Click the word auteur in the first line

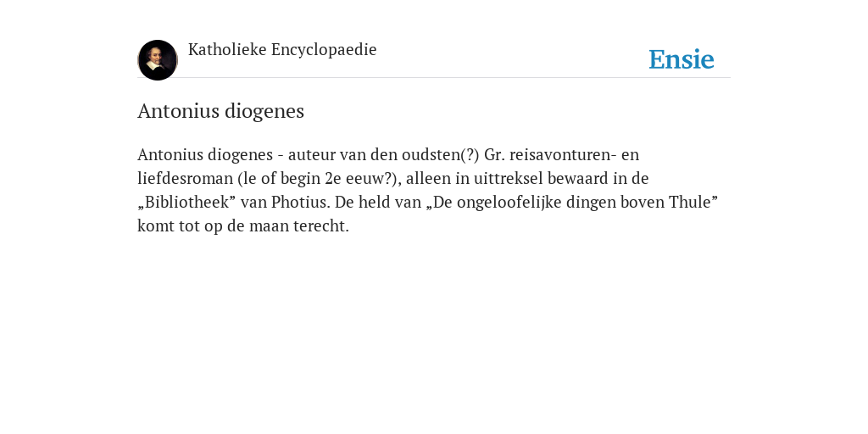(312, 155)
